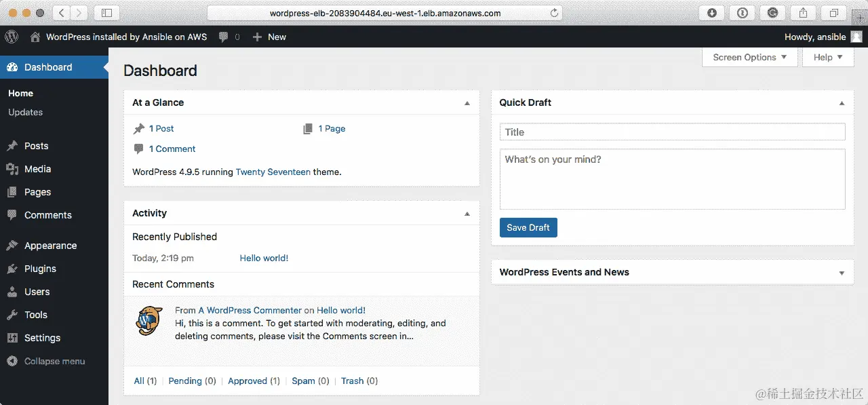This screenshot has width=868, height=405.
Task: Open the Users menu label
Action: tap(37, 292)
